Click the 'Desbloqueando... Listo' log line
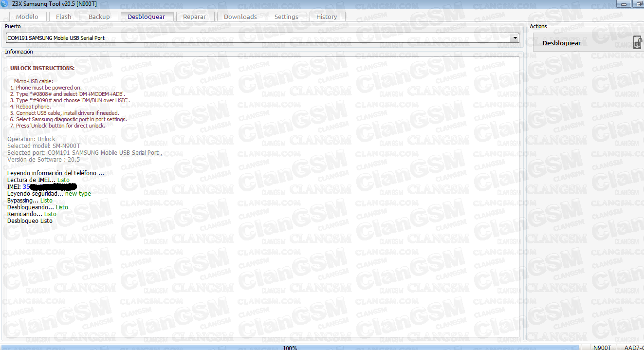 pos(37,207)
